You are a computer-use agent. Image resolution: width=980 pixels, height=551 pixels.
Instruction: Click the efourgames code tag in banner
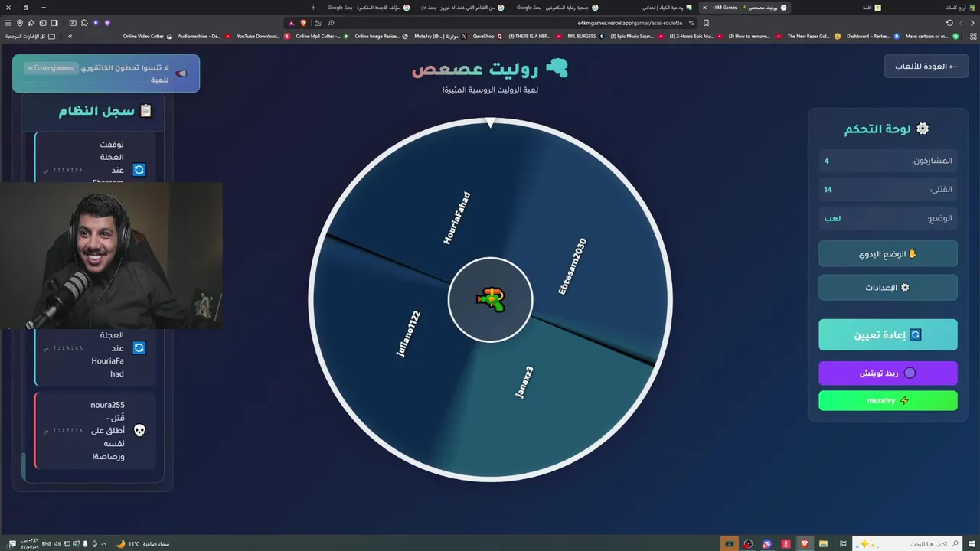(51, 68)
